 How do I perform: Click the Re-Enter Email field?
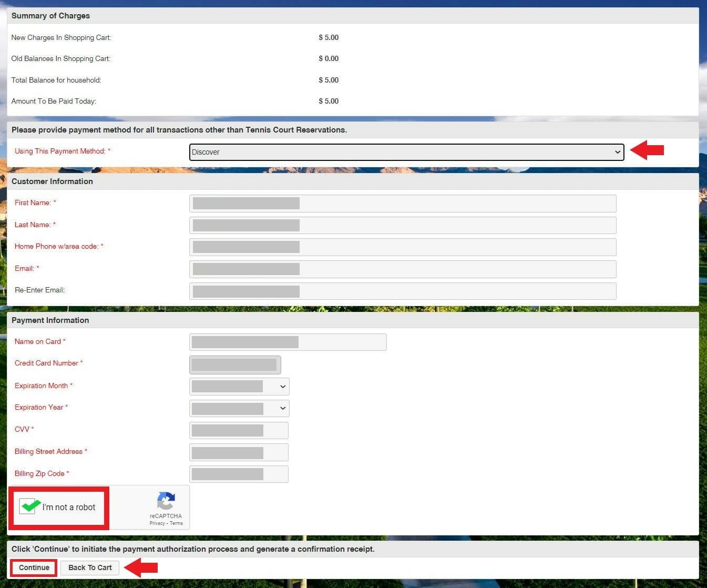[402, 291]
